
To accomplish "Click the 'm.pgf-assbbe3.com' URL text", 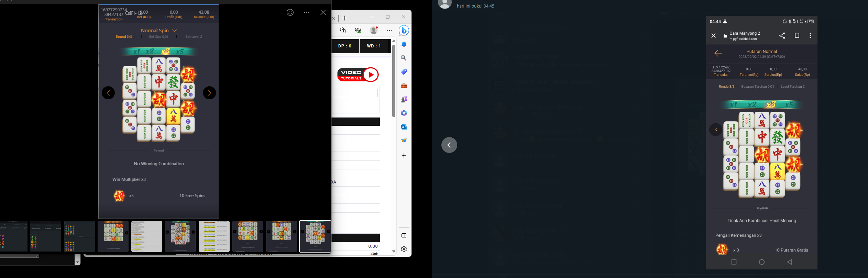I will coord(743,39).
